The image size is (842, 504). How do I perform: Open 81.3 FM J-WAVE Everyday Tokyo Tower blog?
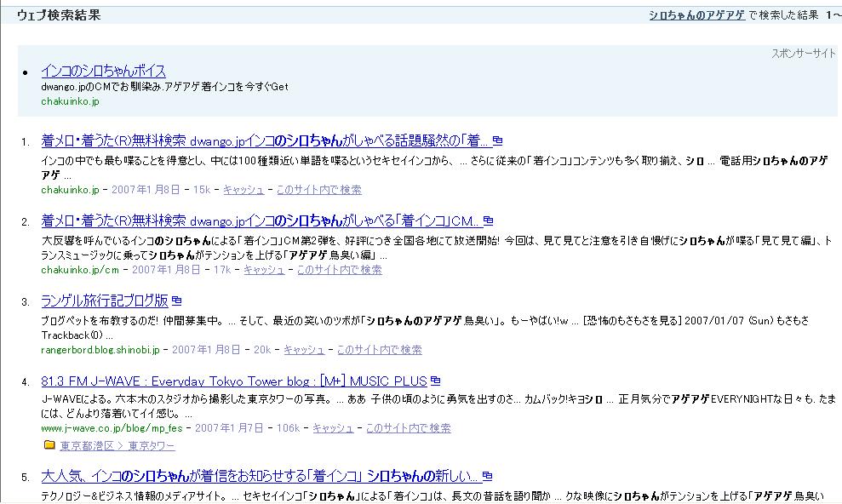point(234,381)
